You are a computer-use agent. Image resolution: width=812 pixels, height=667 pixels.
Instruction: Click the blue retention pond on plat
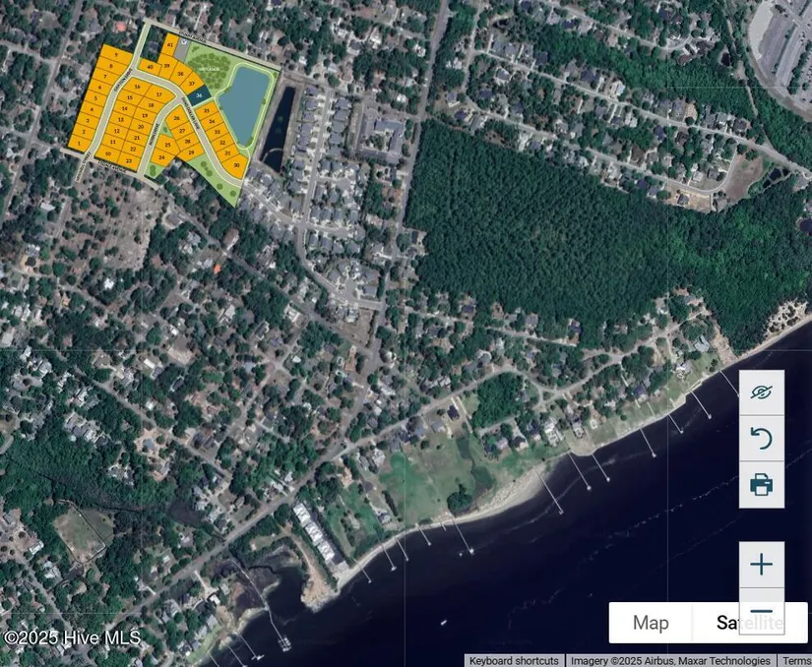pyautogui.click(x=243, y=101)
